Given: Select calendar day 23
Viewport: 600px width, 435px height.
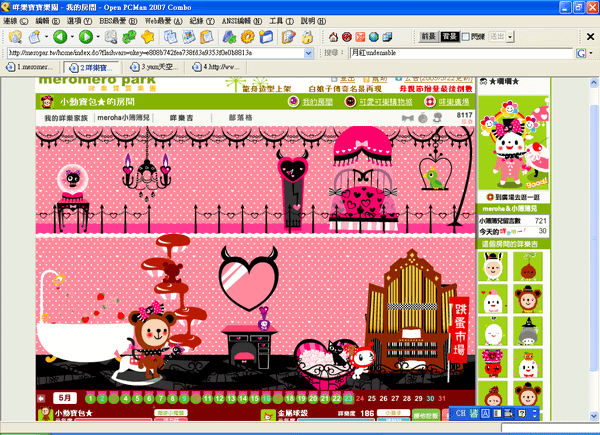Looking at the screenshot, I should coord(348,399).
